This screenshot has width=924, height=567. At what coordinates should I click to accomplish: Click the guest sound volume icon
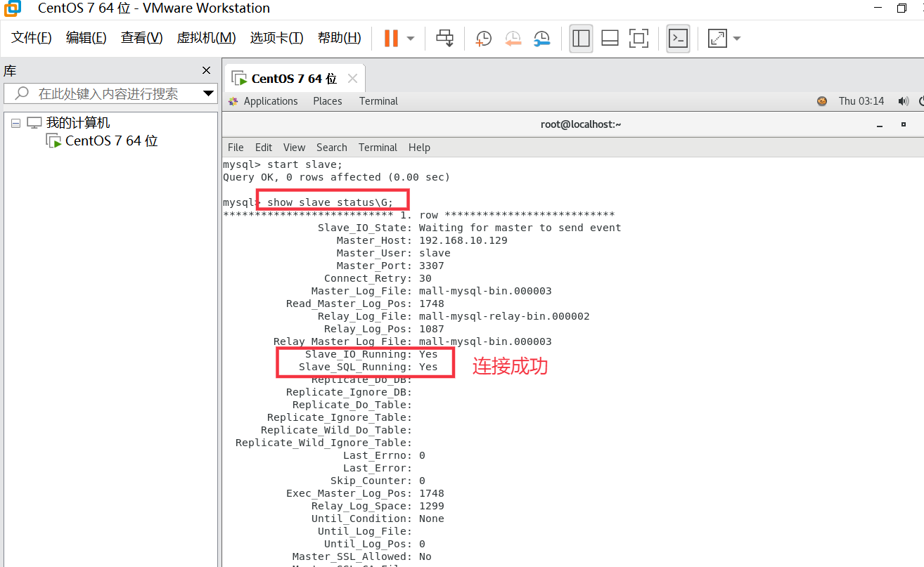[904, 100]
